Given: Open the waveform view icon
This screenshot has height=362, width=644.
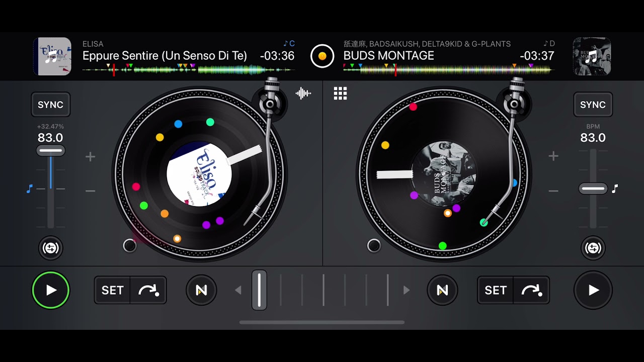Looking at the screenshot, I should coord(303,93).
